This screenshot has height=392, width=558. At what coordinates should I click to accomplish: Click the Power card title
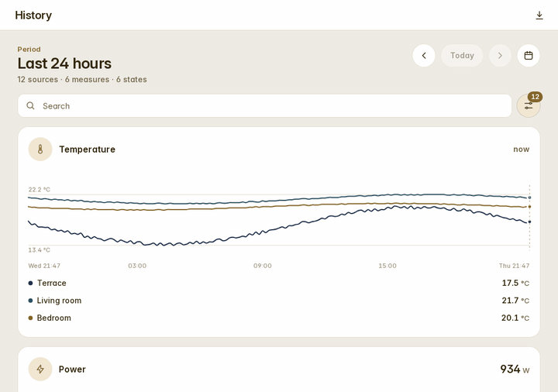coord(72,370)
